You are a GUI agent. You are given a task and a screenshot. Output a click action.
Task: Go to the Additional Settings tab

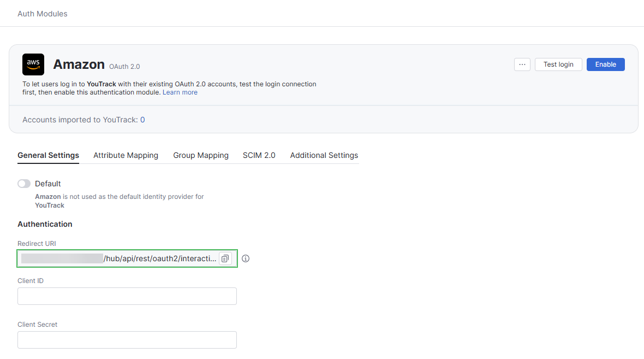324,155
